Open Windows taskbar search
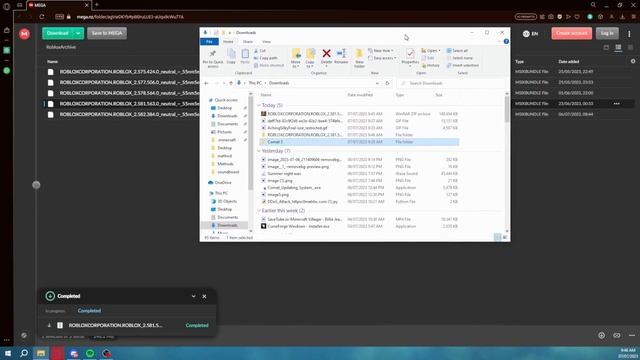Screen dimensions: 640x360 pyautogui.click(x=24, y=353)
